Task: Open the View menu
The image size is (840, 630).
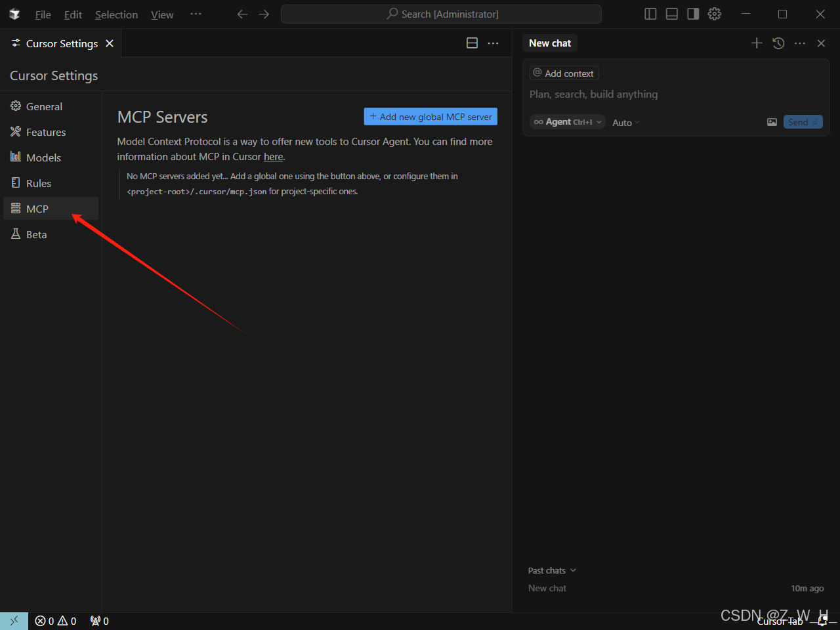Action: pos(162,14)
